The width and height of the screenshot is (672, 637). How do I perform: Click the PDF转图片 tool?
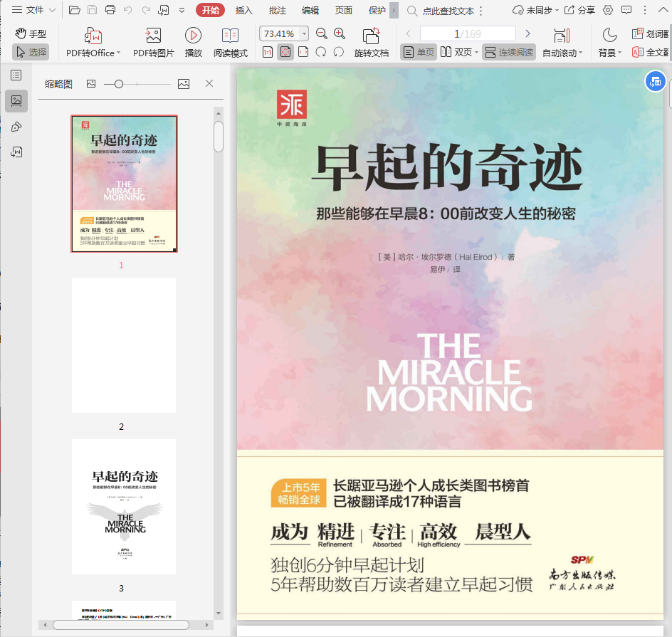pos(154,42)
